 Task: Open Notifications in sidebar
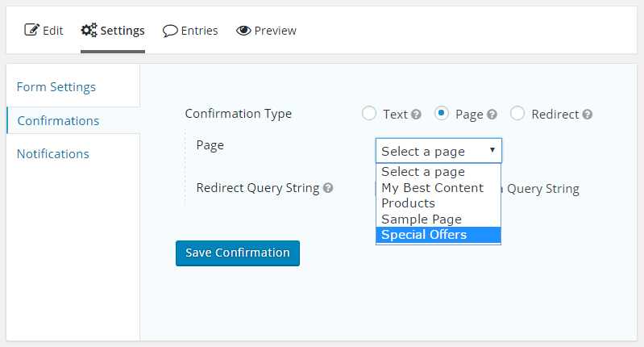[53, 154]
